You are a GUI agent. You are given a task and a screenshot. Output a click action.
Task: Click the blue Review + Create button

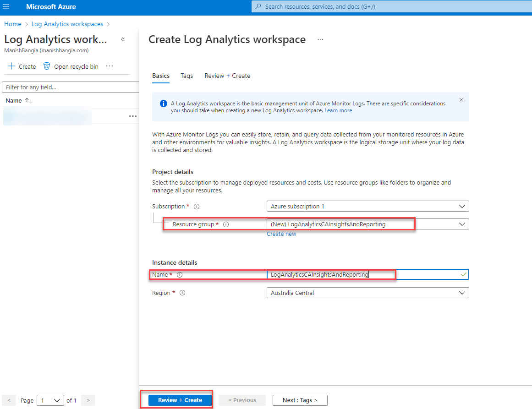pos(180,400)
